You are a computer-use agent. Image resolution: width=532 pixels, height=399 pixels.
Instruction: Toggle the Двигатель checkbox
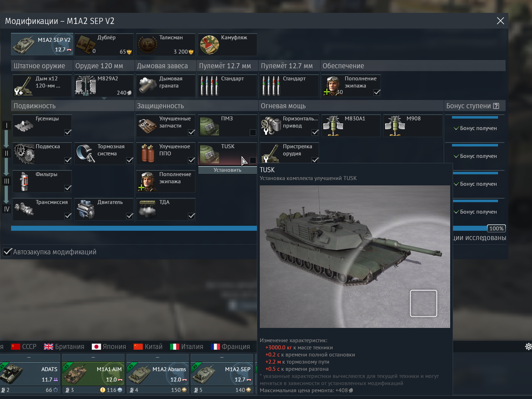(130, 216)
